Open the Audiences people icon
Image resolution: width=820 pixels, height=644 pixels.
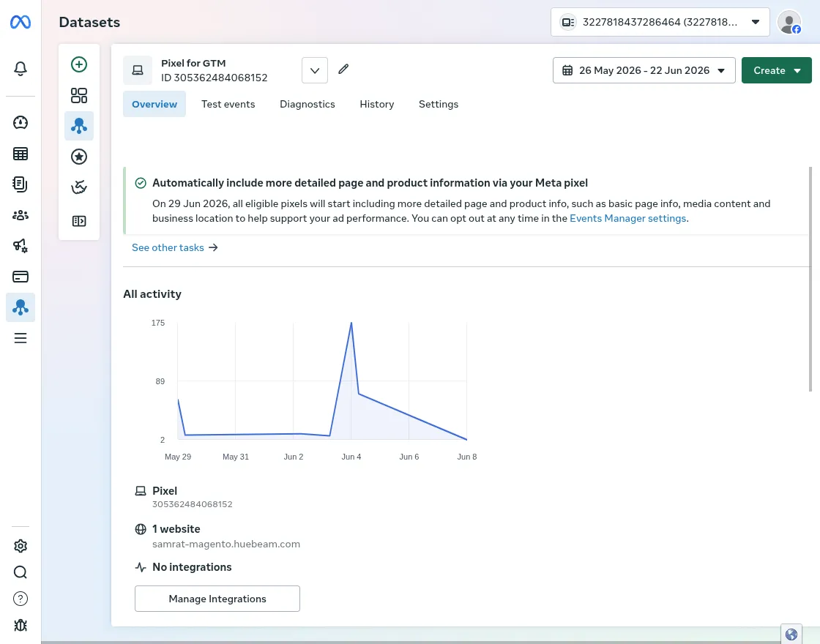(x=20, y=215)
